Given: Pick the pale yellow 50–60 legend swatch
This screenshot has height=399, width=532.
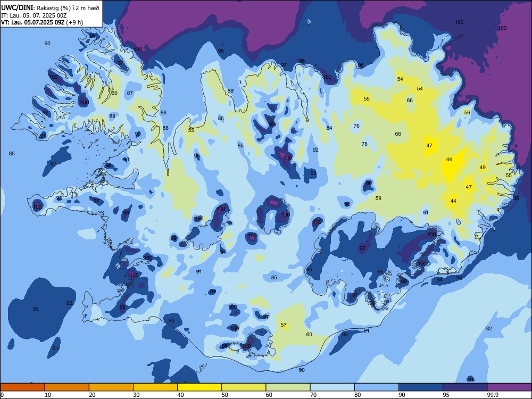Looking at the screenshot, I should (244, 387).
